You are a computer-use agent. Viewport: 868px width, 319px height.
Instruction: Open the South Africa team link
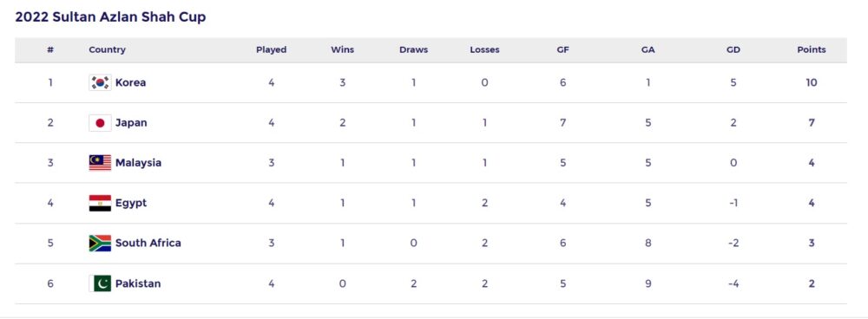(148, 243)
